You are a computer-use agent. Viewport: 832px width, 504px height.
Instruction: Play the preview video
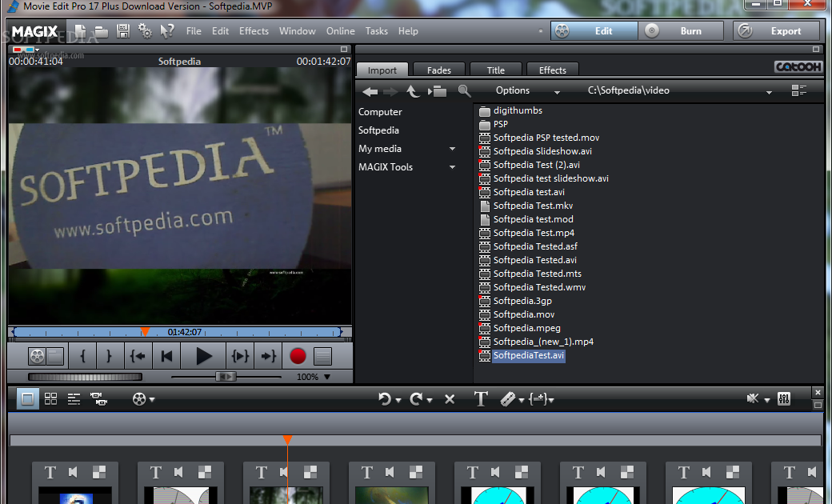click(203, 356)
